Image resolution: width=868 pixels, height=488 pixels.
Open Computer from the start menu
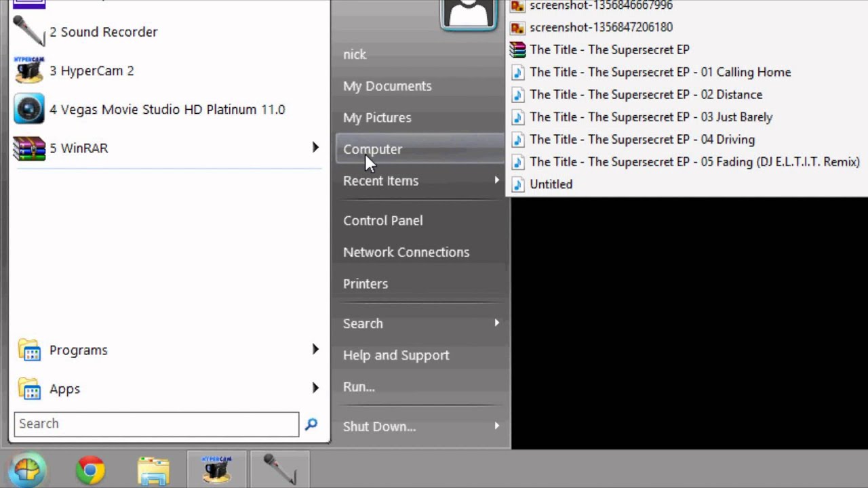coord(420,149)
